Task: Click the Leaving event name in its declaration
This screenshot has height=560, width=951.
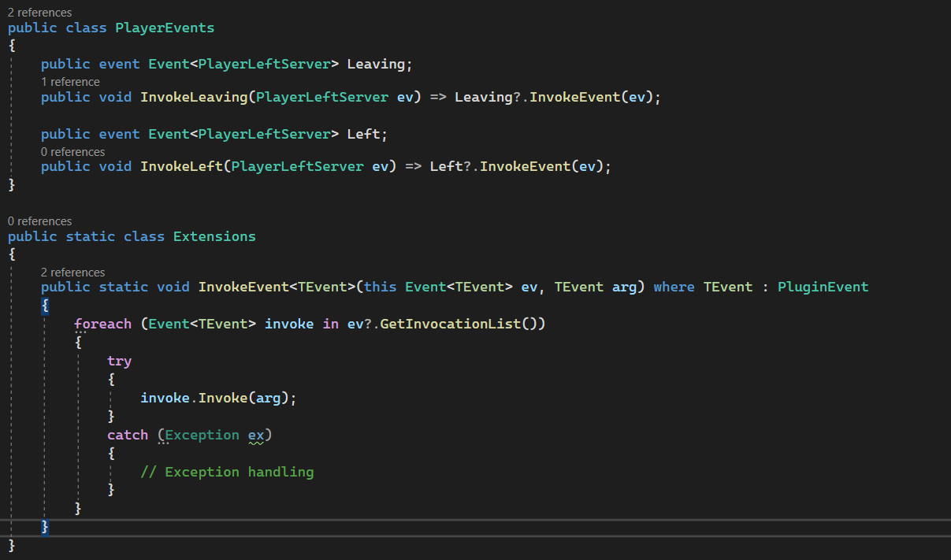Action: [x=376, y=65]
